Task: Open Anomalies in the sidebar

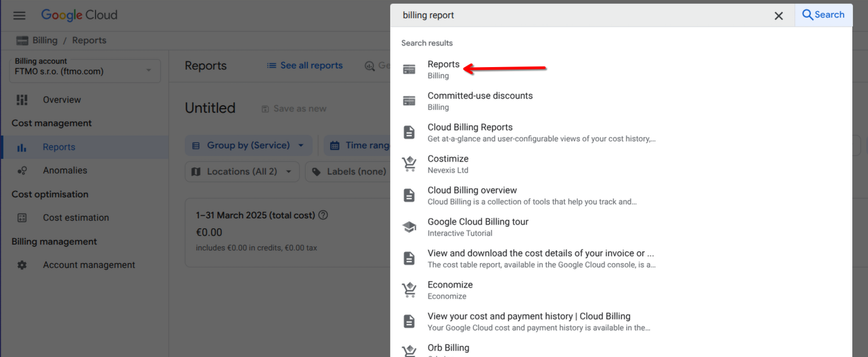Action: click(x=65, y=170)
